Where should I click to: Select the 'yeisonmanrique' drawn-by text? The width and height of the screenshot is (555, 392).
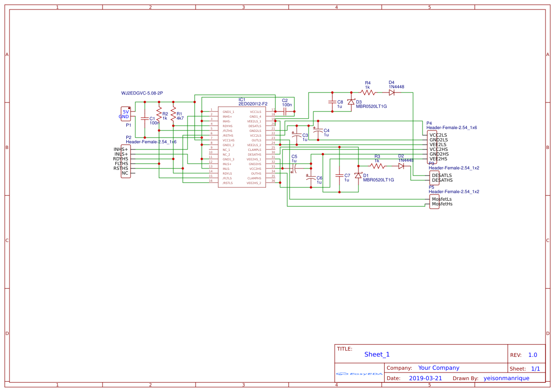[x=506, y=378]
